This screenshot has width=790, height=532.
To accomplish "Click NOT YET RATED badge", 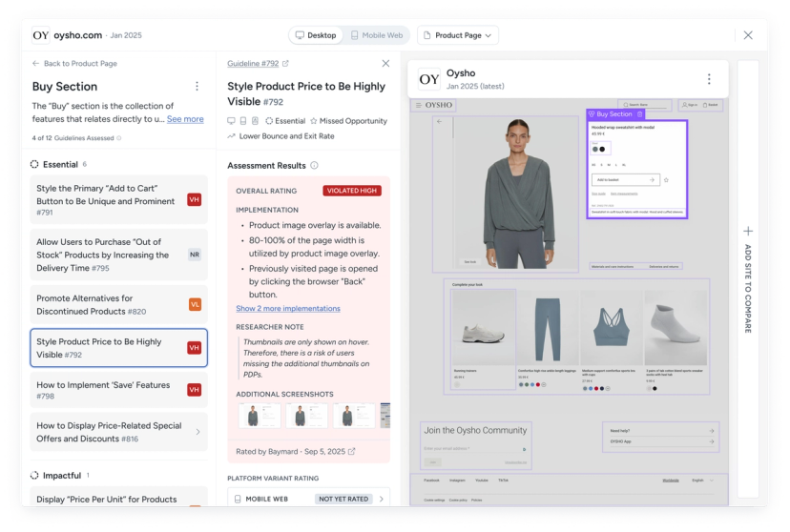I will (343, 499).
